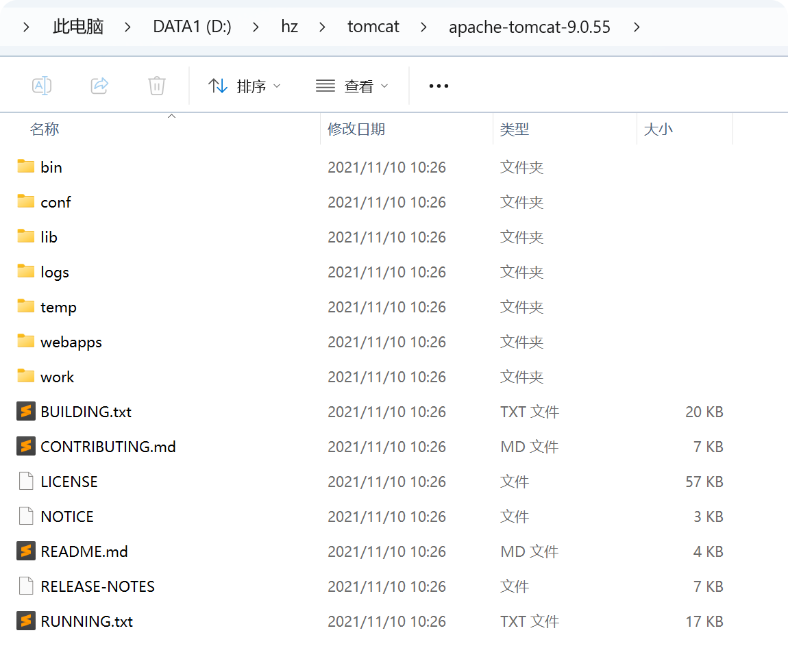This screenshot has width=788, height=672.
Task: Click the README.md Sublime file icon
Action: [25, 551]
